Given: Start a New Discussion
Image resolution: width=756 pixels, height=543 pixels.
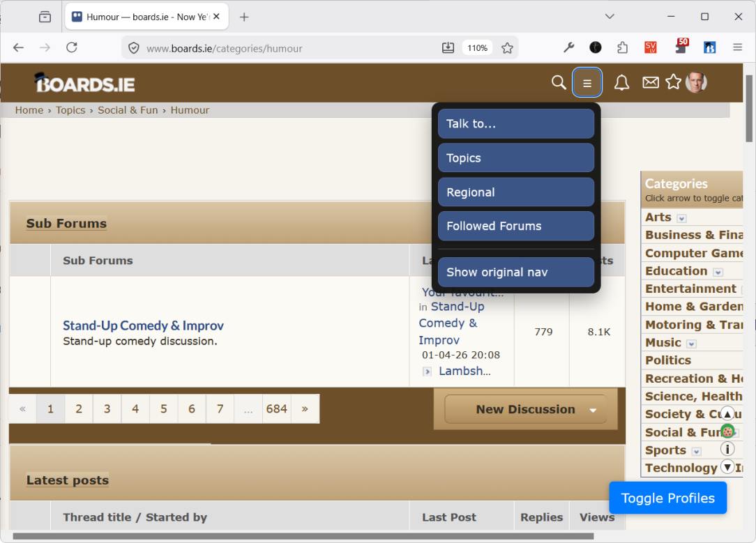Looking at the screenshot, I should pos(526,409).
